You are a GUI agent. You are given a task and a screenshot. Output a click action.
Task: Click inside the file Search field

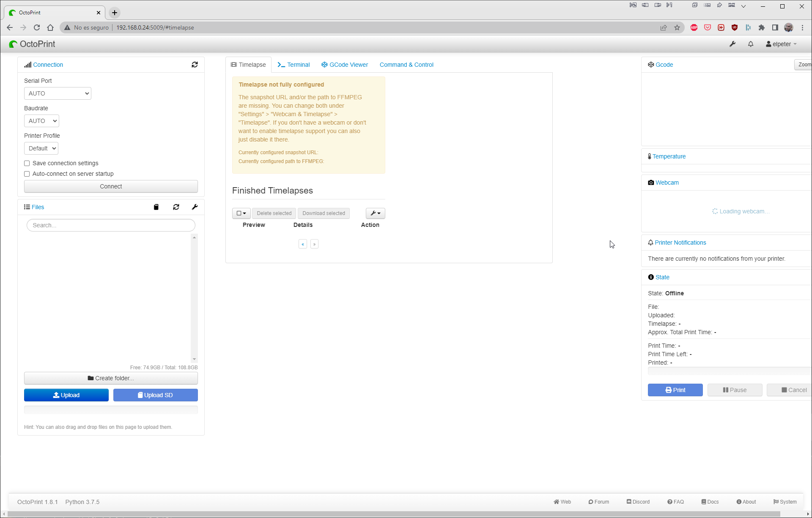(111, 225)
